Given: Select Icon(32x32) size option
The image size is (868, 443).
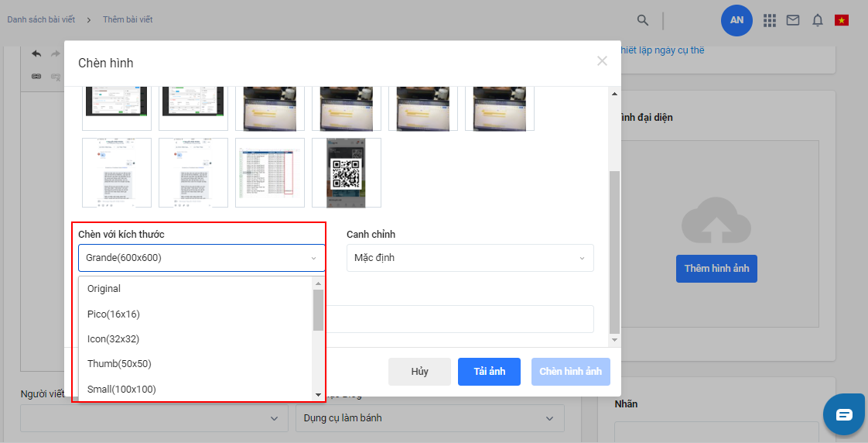Looking at the screenshot, I should tap(196, 338).
